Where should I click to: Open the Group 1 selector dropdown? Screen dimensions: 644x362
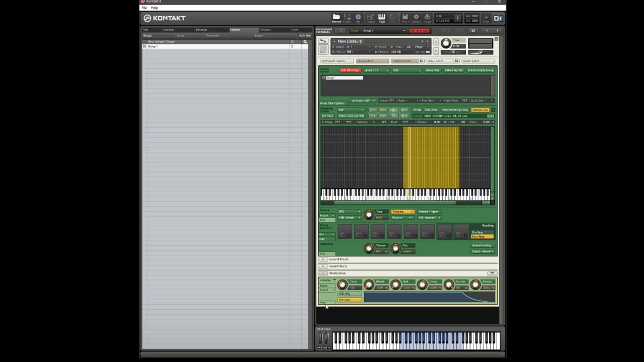pyautogui.click(x=377, y=31)
